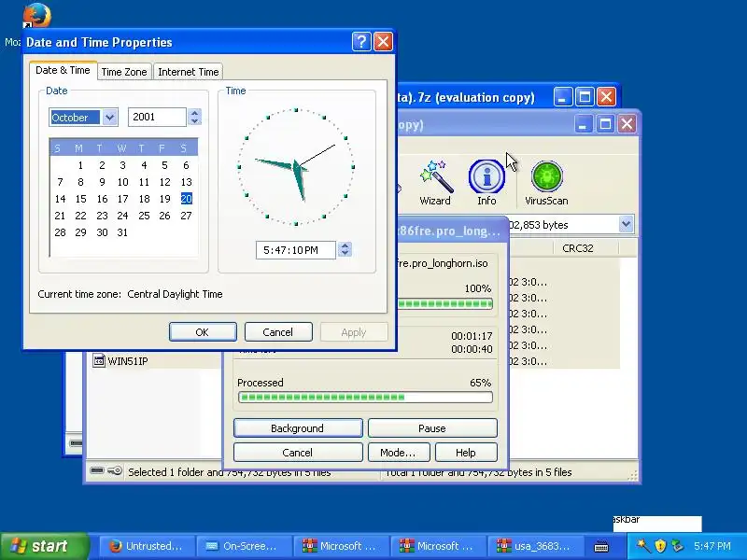Select October 1 in the calendar
The height and width of the screenshot is (560, 747).
point(80,165)
